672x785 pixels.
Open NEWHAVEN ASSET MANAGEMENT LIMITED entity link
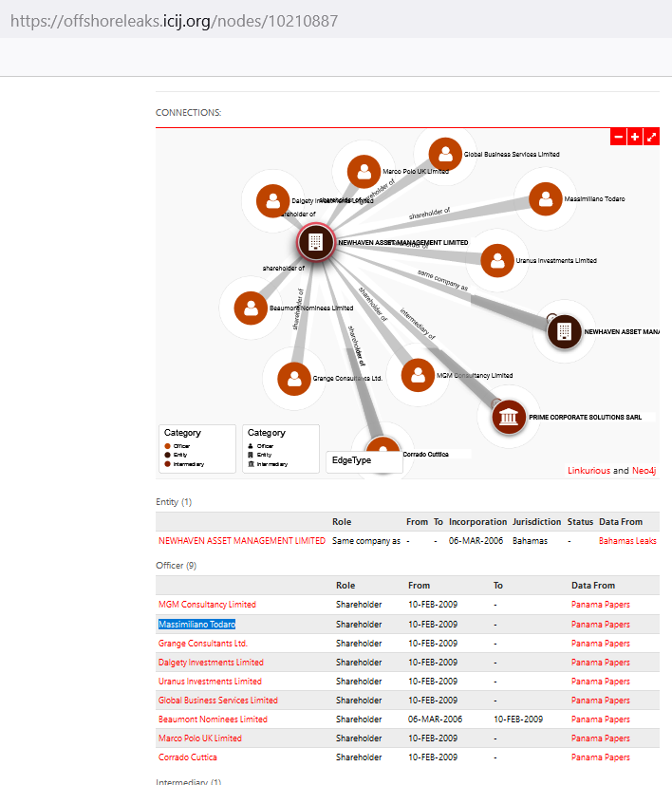[x=242, y=541]
